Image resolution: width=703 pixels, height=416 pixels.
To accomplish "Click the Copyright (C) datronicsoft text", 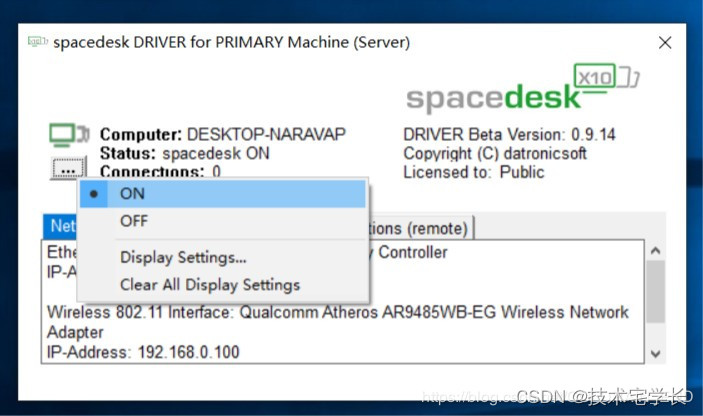I will click(495, 153).
